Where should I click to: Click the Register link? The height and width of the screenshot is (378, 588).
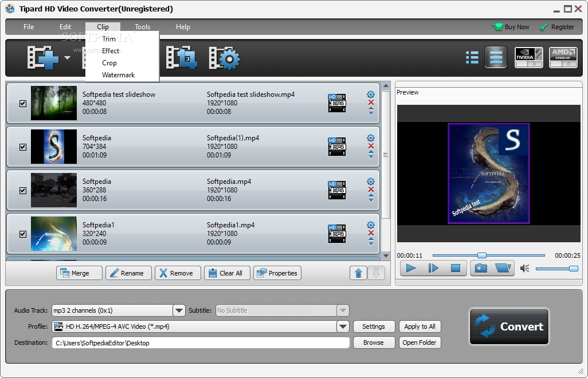[557, 27]
